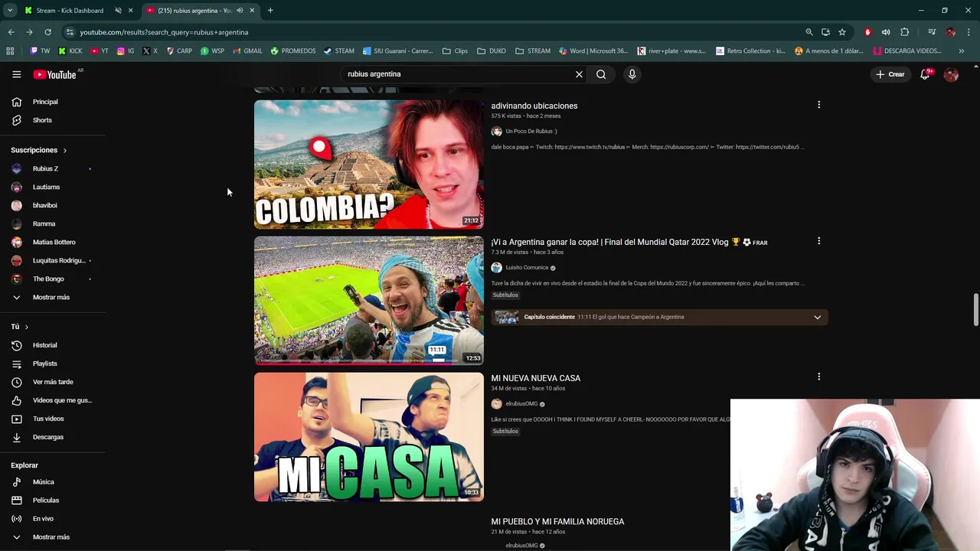
Task: Open the YouTube guide hamburger menu
Action: (16, 74)
